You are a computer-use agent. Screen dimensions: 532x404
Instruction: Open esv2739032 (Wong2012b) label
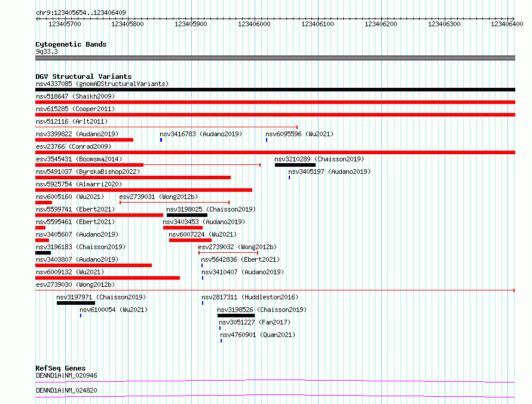click(x=237, y=247)
